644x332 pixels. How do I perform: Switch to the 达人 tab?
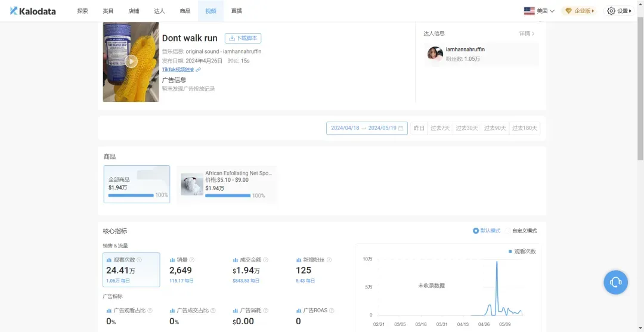pyautogui.click(x=159, y=11)
